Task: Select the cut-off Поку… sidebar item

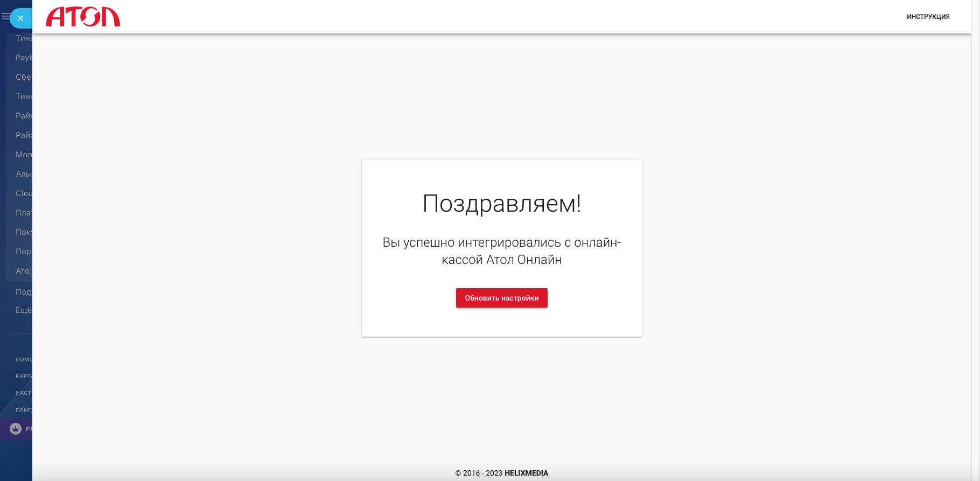Action: (x=24, y=232)
